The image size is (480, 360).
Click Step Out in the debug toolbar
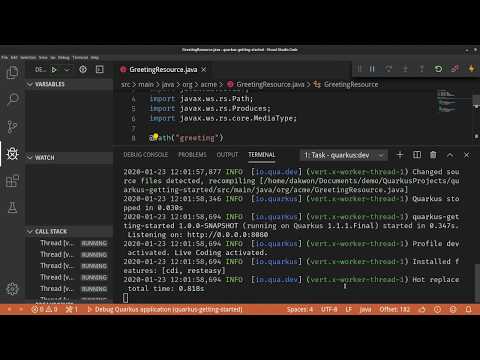click(x=421, y=69)
